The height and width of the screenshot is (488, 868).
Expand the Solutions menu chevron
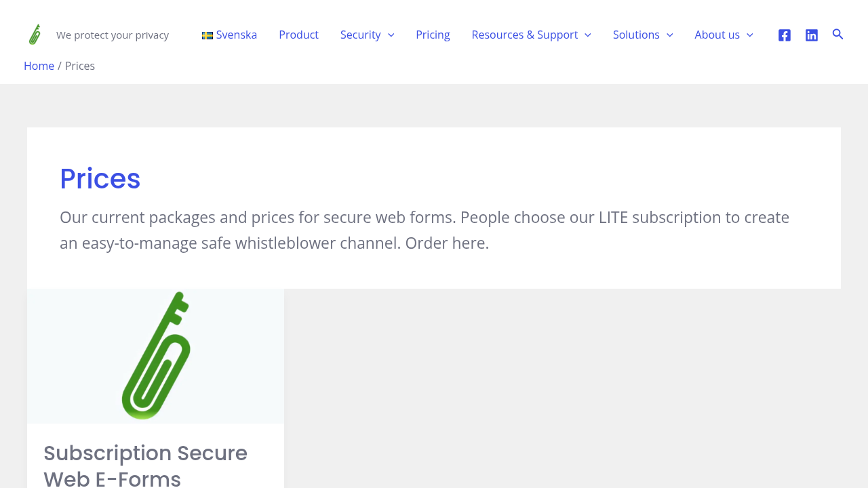coord(669,35)
